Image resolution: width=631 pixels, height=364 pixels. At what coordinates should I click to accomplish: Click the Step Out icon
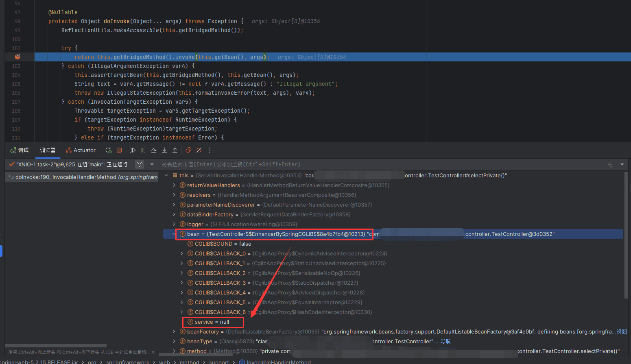(x=175, y=150)
